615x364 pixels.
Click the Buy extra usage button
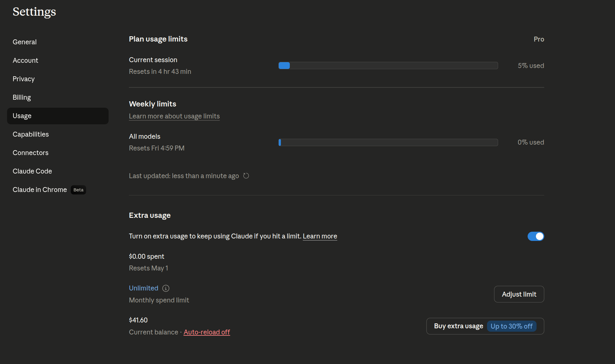(458, 326)
